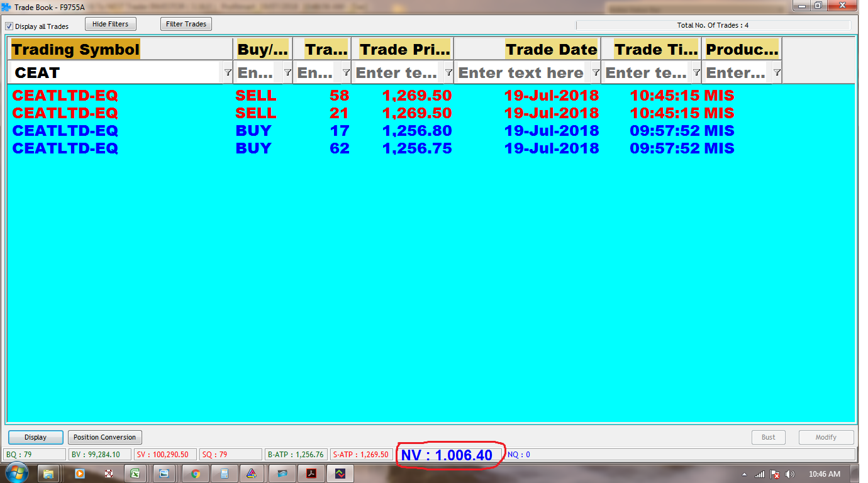The width and height of the screenshot is (868, 483).
Task: Click BV : 99,284.10 status entry
Action: pyautogui.click(x=100, y=455)
